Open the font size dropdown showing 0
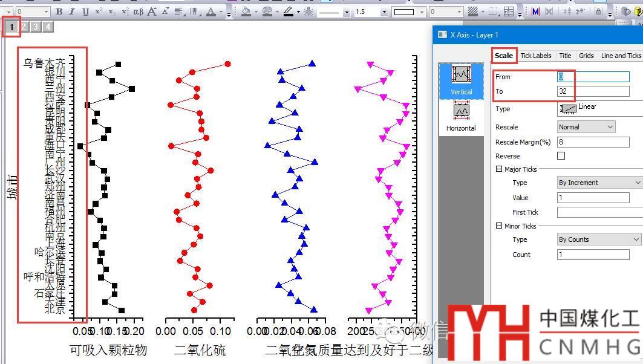This screenshot has width=643, height=364. 46,11
